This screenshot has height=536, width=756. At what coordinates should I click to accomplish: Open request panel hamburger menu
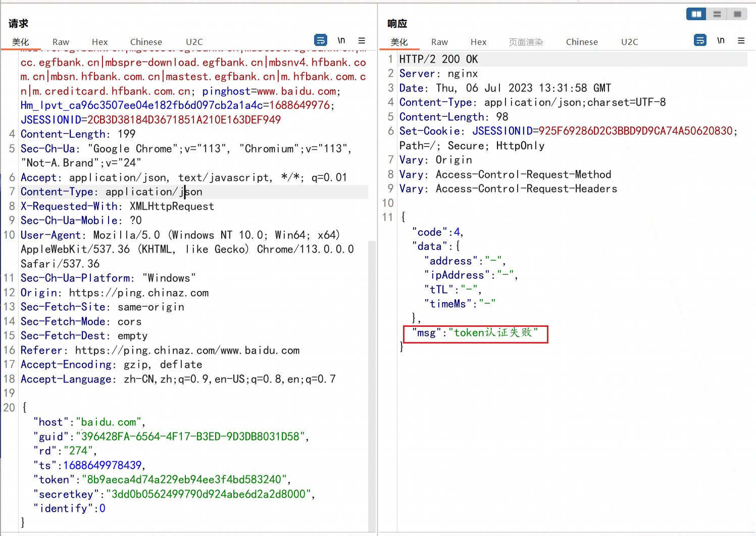(362, 40)
